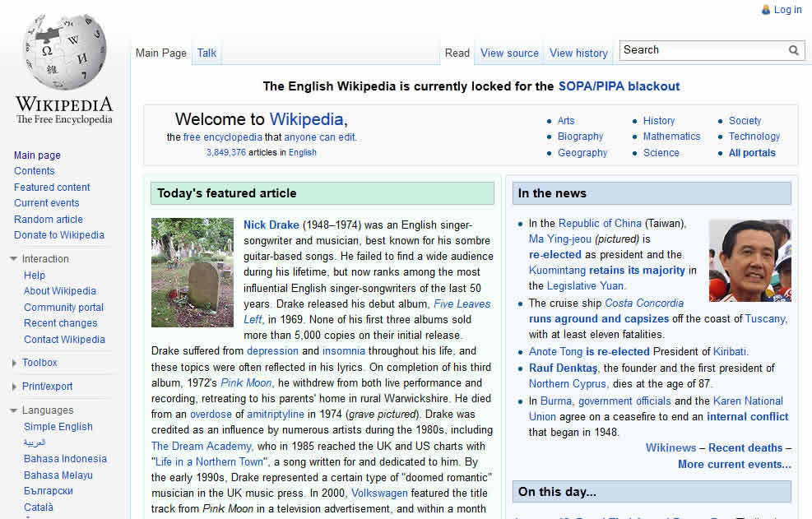Open the Read tab
Viewport: 812px width, 519px height.
point(457,53)
